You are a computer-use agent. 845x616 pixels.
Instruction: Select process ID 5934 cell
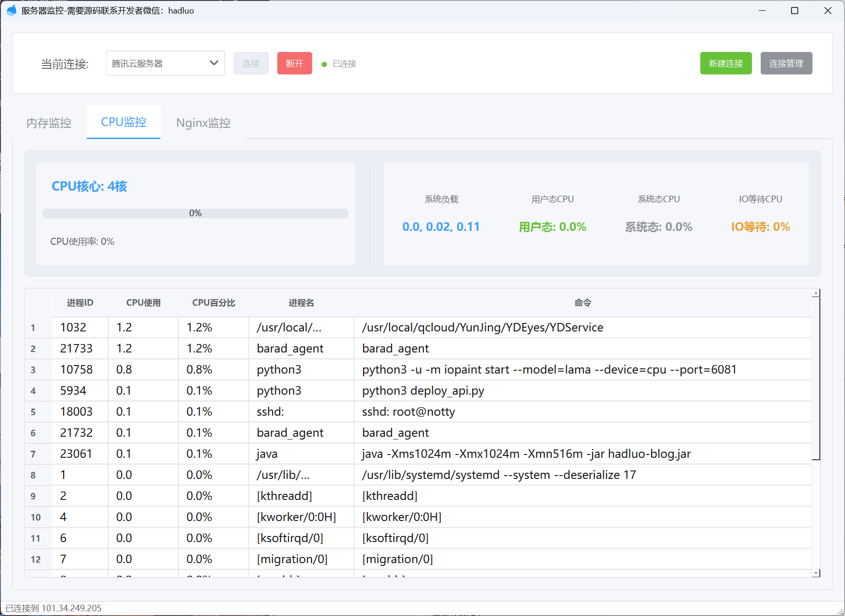pyautogui.click(x=80, y=390)
